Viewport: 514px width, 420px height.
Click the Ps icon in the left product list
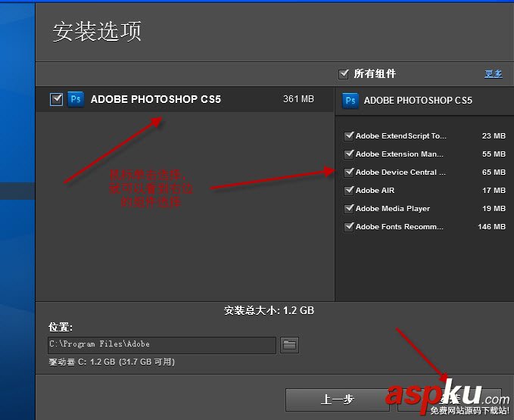(76, 99)
